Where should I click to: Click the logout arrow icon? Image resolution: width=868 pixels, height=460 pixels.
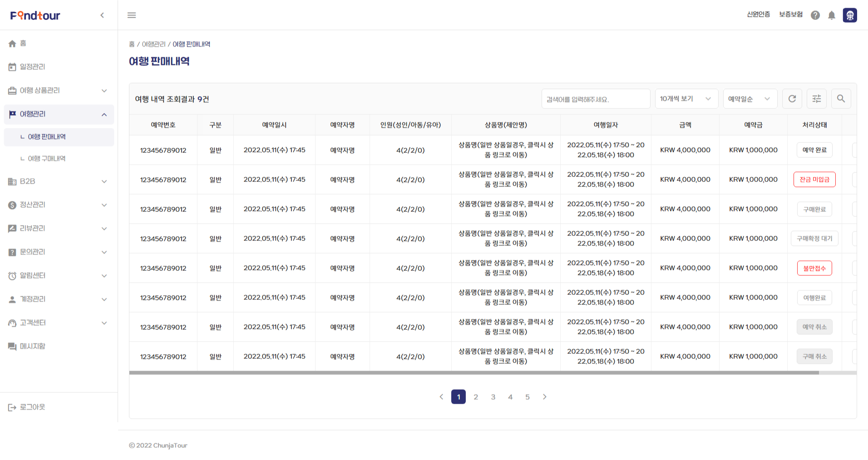click(12, 407)
